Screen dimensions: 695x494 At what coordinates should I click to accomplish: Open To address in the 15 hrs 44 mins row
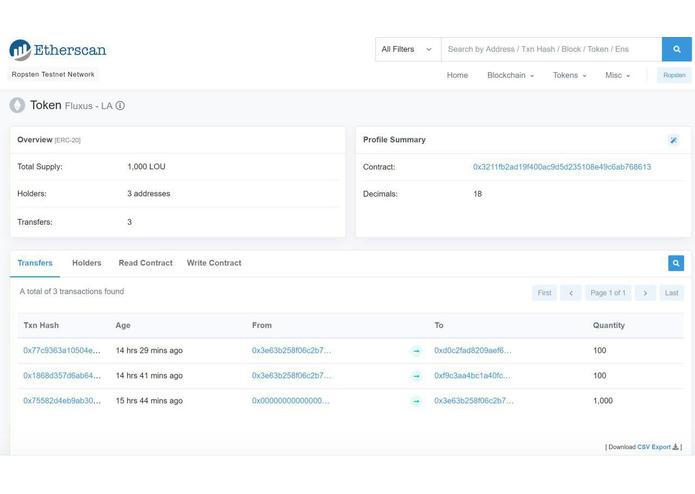tap(474, 401)
